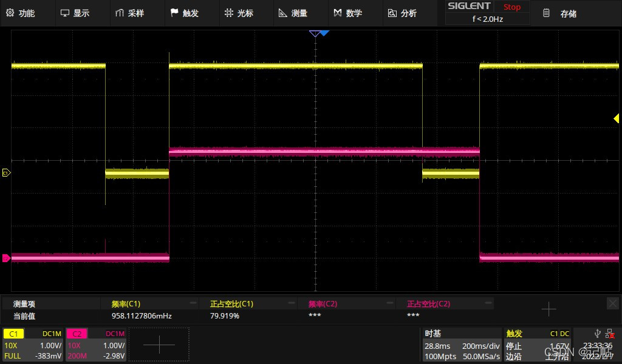Open the 数学 math menu
This screenshot has height=364, width=622.
click(348, 13)
